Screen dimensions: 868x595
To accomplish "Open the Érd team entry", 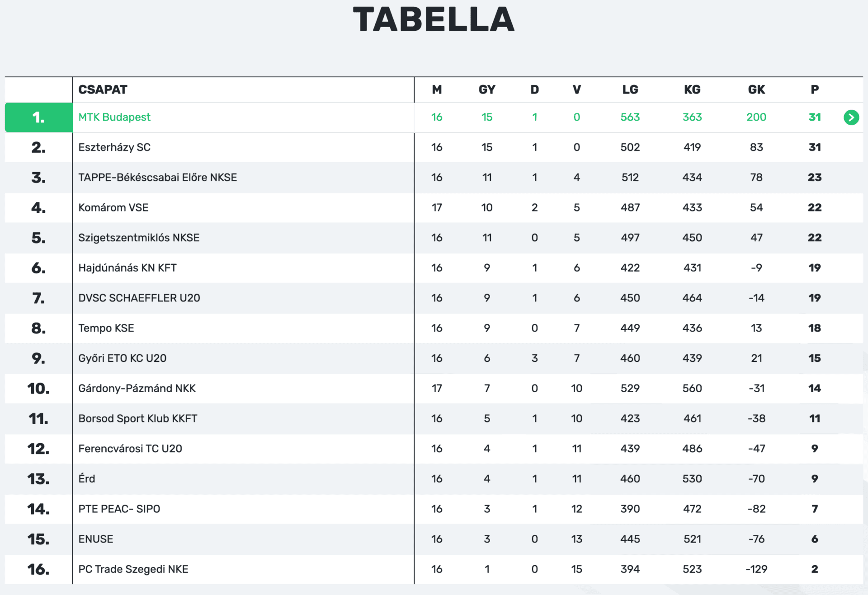I will (87, 479).
